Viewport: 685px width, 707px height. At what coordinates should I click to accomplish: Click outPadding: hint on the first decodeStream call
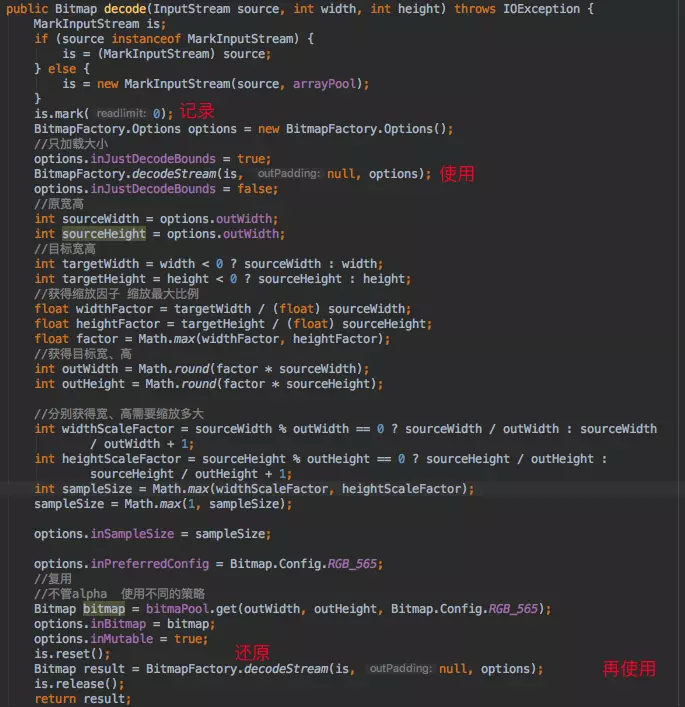289,174
